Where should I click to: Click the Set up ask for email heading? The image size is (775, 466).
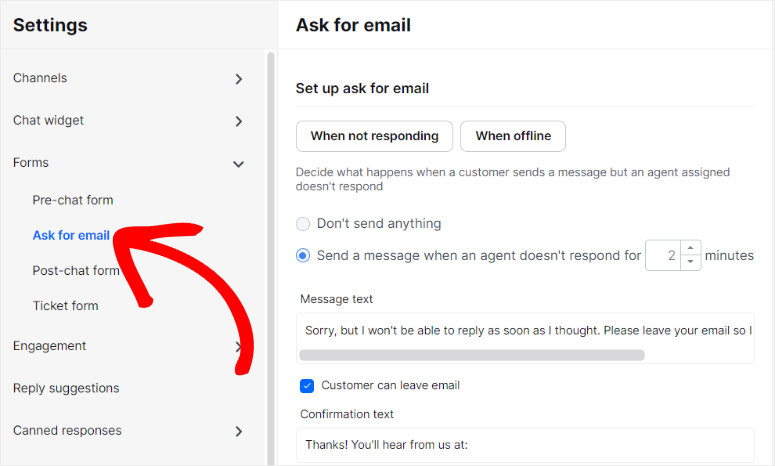[362, 88]
